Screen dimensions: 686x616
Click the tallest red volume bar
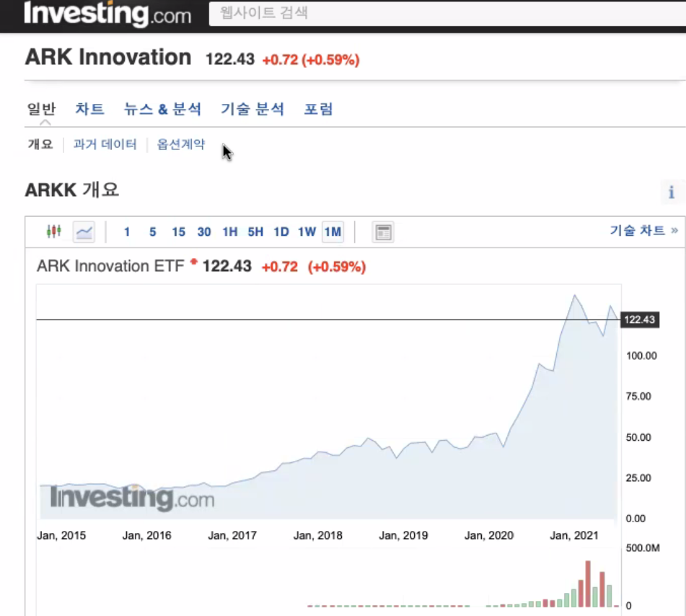[588, 584]
